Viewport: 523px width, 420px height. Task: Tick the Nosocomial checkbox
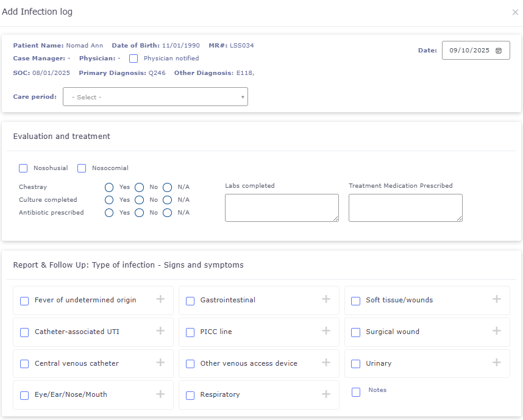(x=82, y=168)
